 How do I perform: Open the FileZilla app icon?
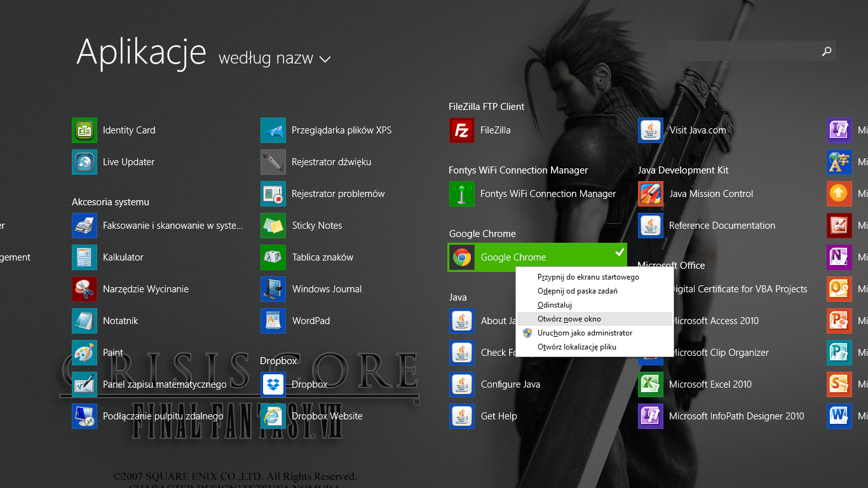[x=462, y=130]
